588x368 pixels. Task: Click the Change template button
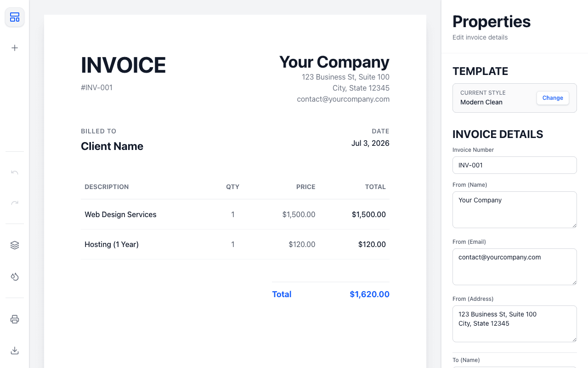[553, 98]
